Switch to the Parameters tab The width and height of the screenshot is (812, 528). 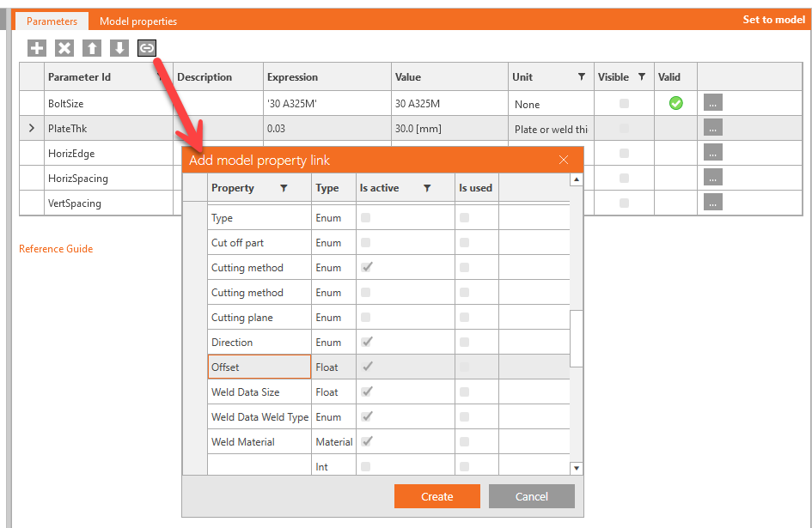point(52,21)
